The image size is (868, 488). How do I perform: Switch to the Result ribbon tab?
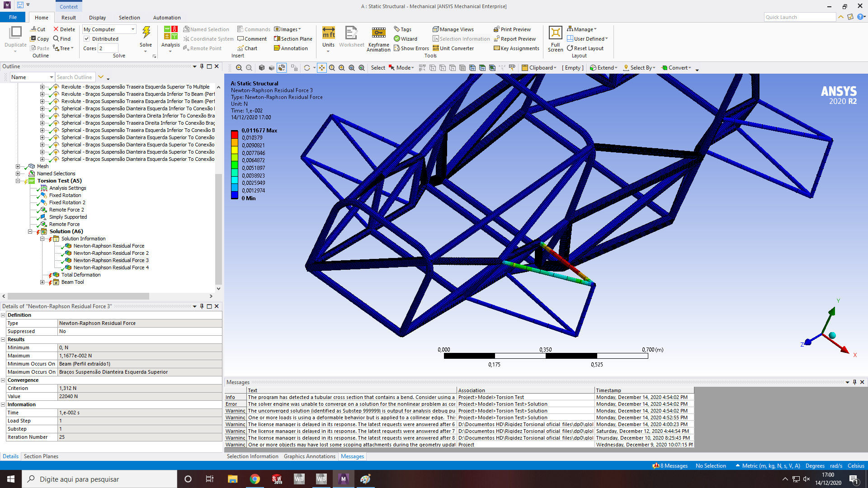69,18
